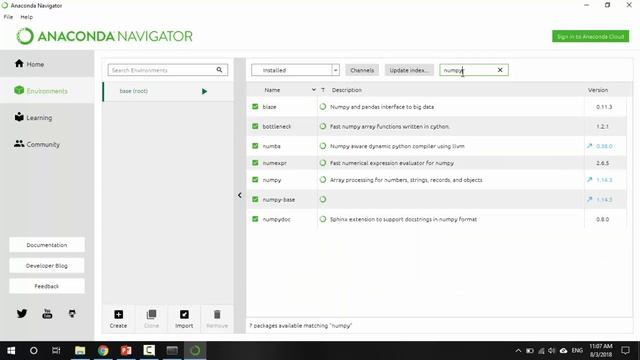Click the T type column header

pos(323,90)
